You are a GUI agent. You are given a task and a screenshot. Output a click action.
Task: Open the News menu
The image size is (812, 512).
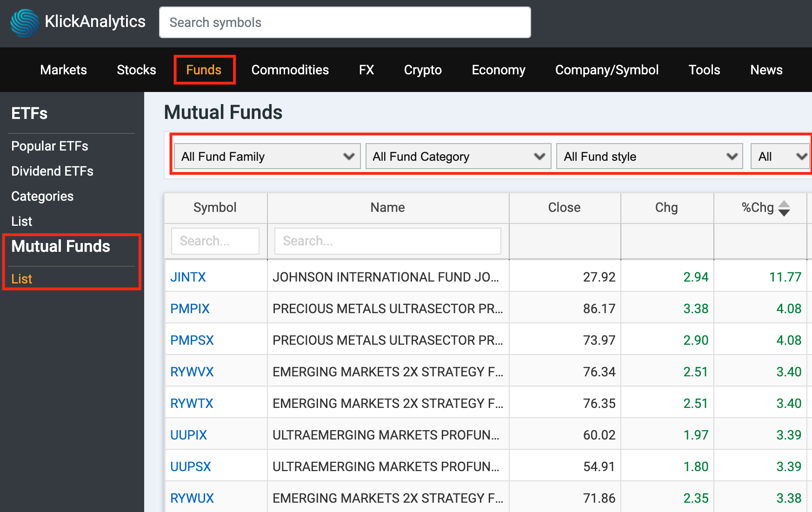click(x=766, y=70)
